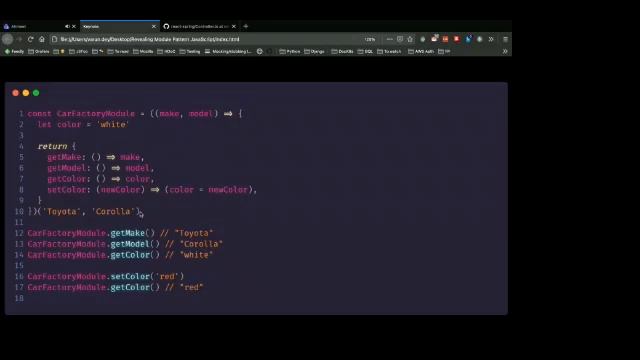Open the Testing bookmarks folder
Image resolution: width=640 pixels, height=360 pixels.
tap(190, 51)
